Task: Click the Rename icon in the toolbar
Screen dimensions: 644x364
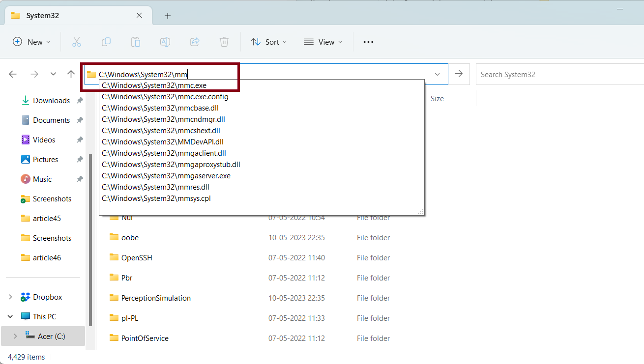Action: [x=165, y=42]
